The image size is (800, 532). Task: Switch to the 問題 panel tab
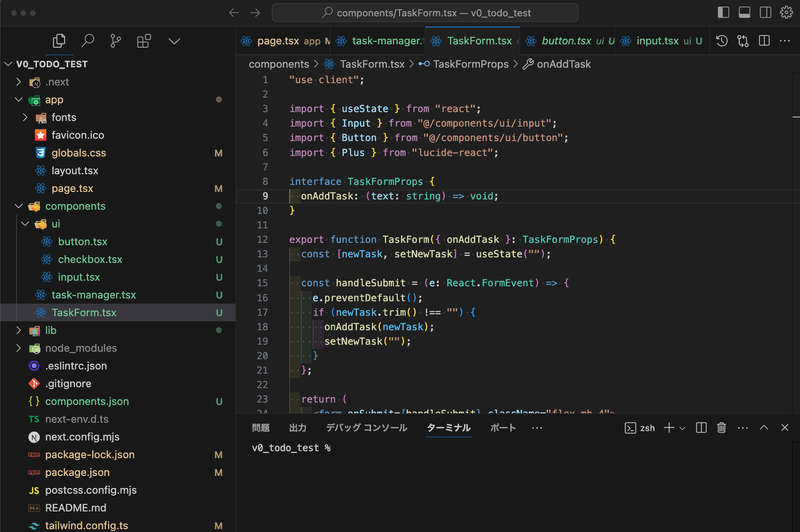[260, 428]
